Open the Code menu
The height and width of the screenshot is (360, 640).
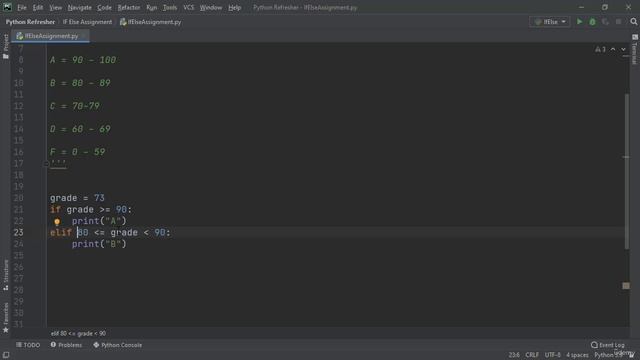tap(104, 7)
